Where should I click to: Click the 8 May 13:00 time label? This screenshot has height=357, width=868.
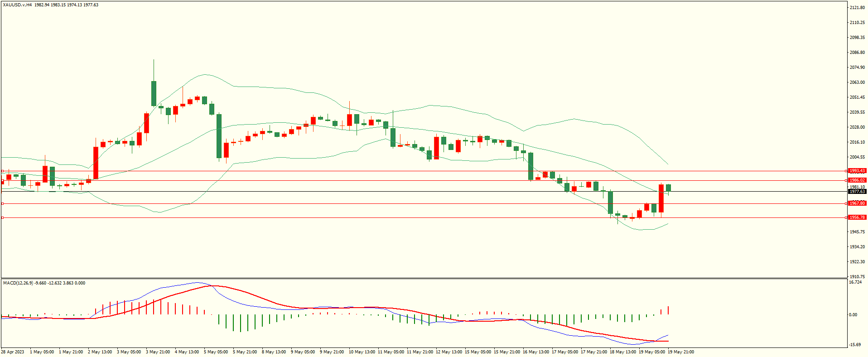pos(274,352)
